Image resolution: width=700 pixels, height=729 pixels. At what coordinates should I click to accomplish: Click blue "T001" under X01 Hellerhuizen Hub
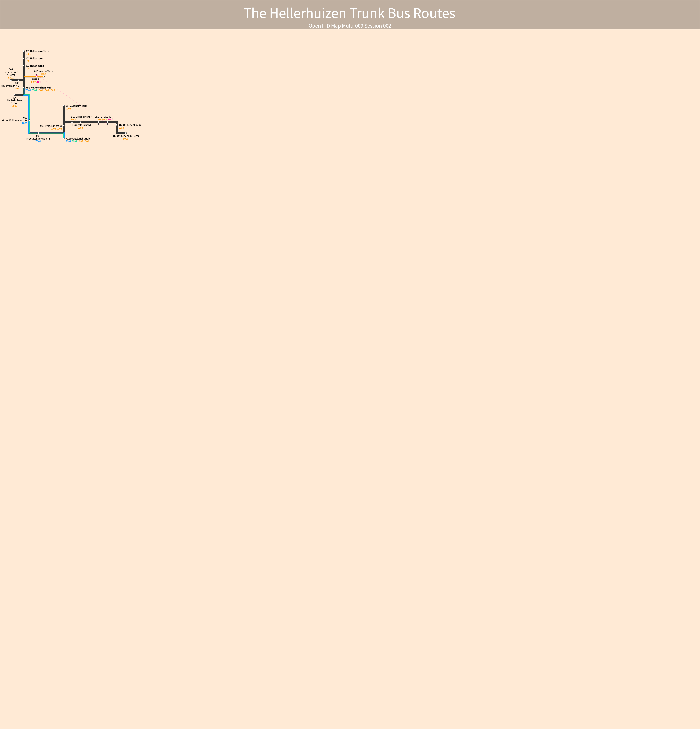point(28,90)
